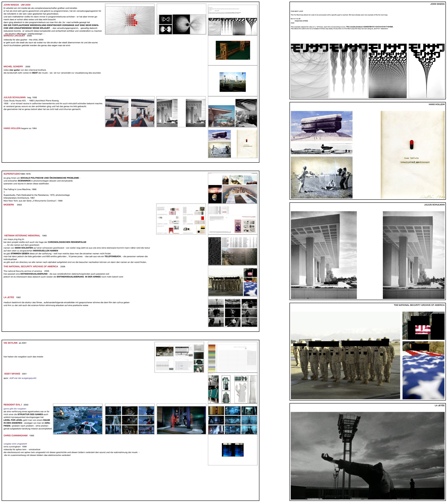The image size is (447, 504).
Task: Open the Resident Evil crashed police car image
Action: 78,420
